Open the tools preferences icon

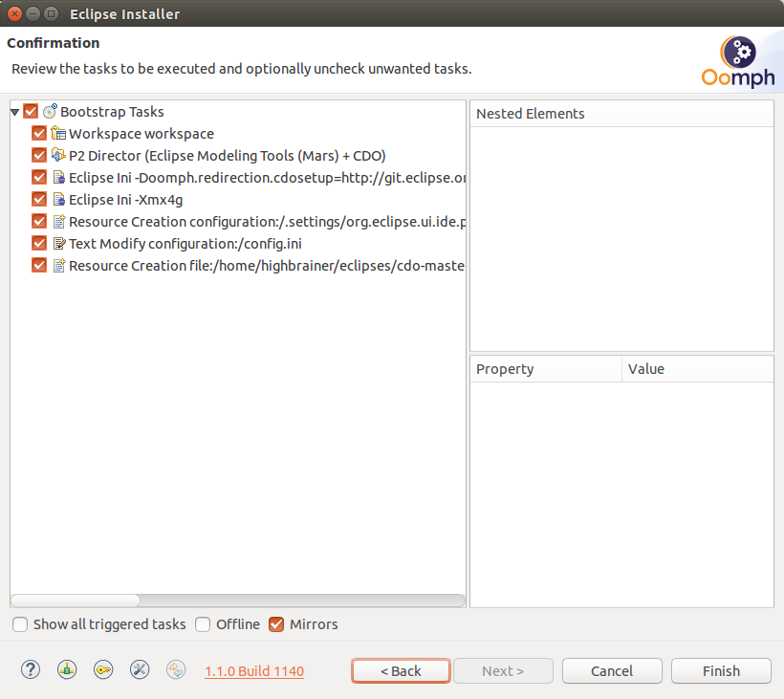[x=140, y=669]
